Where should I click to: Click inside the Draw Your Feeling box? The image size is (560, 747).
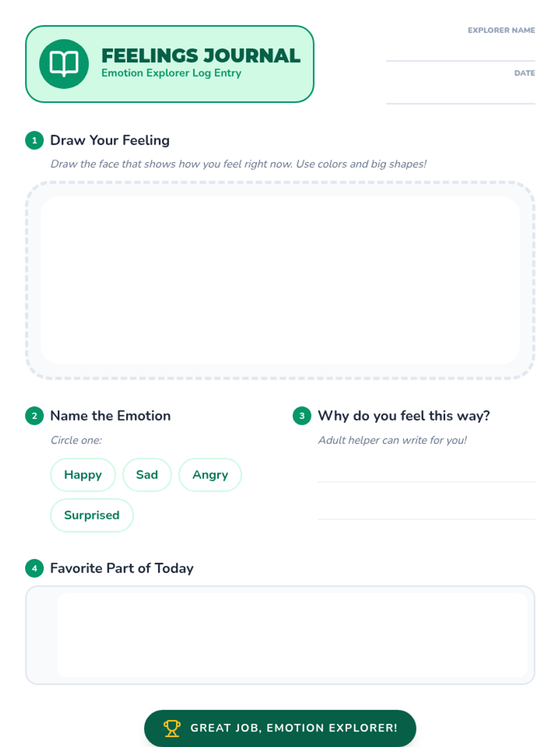(x=280, y=280)
